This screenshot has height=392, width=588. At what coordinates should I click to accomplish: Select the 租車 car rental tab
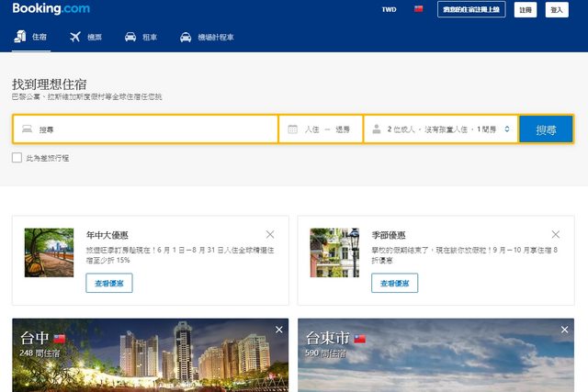[x=141, y=38]
